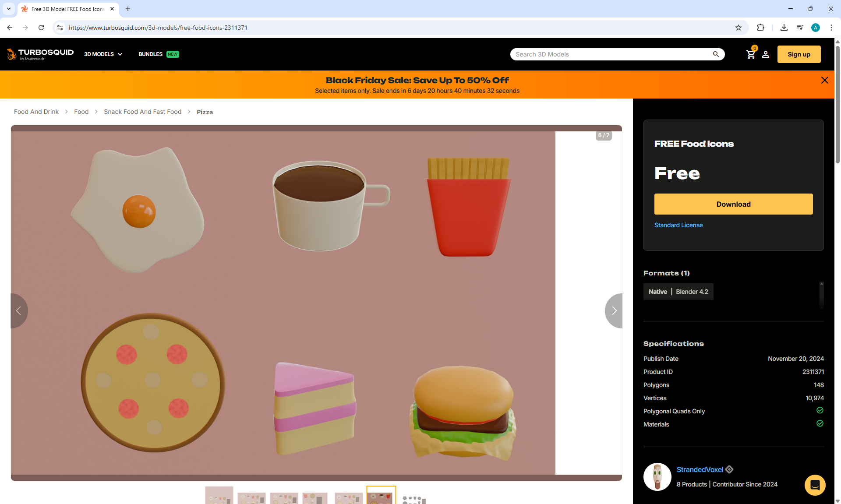Expand the 3D Models dropdown menu
841x504 pixels.
pos(103,54)
